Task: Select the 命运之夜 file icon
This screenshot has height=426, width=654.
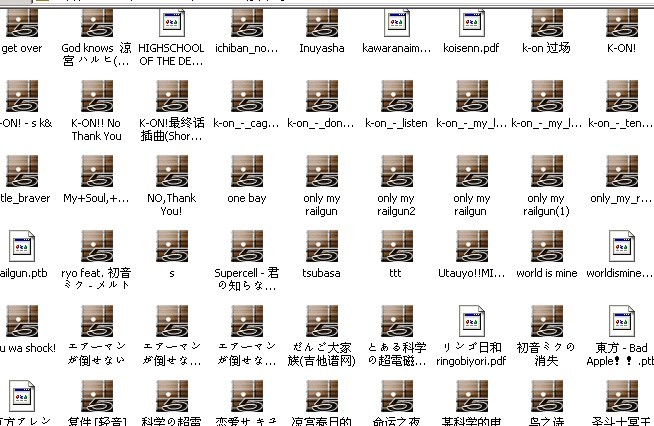Action: coord(397,396)
